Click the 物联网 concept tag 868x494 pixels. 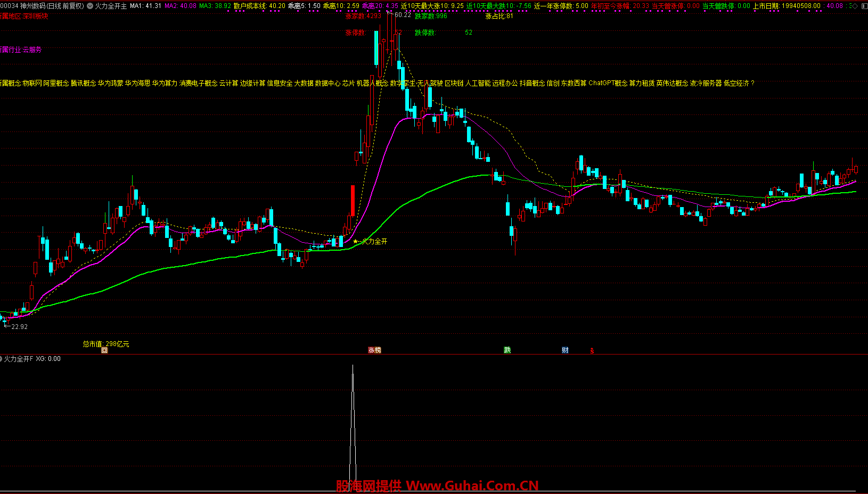click(x=32, y=83)
